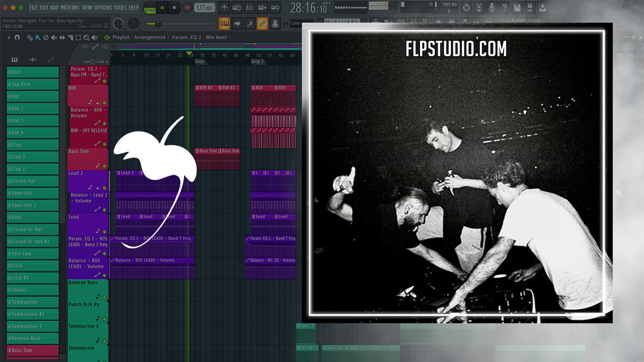
Task: Open the OPTIONS menu
Action: coord(103,8)
